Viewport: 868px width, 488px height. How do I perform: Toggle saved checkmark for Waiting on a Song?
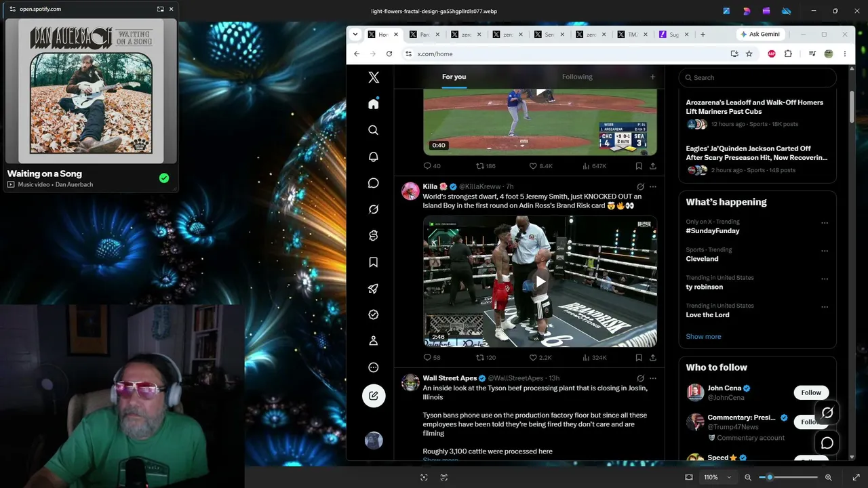[x=164, y=178]
